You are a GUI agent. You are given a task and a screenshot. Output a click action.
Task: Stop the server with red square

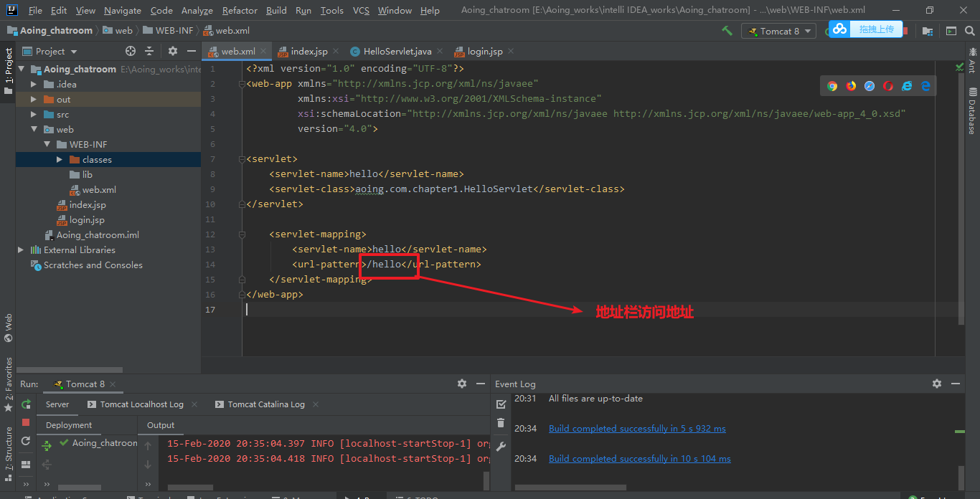(x=26, y=423)
